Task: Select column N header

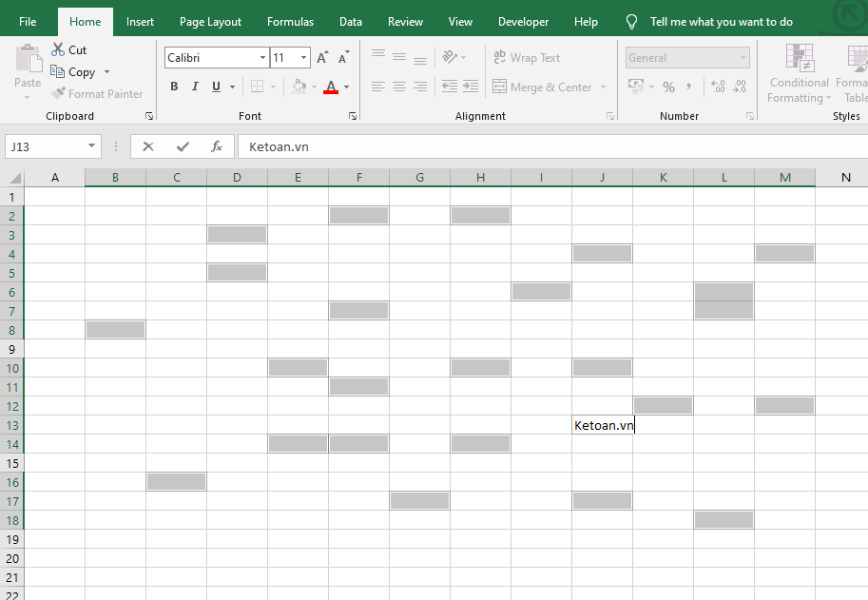Action: (845, 178)
